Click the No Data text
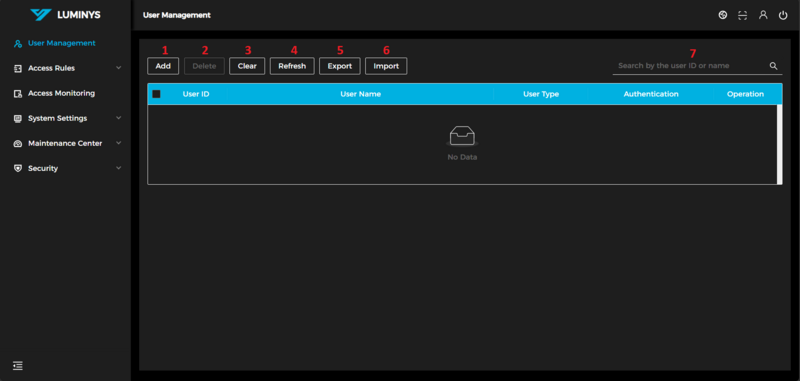Screen dimensions: 800x381 (x=462, y=157)
